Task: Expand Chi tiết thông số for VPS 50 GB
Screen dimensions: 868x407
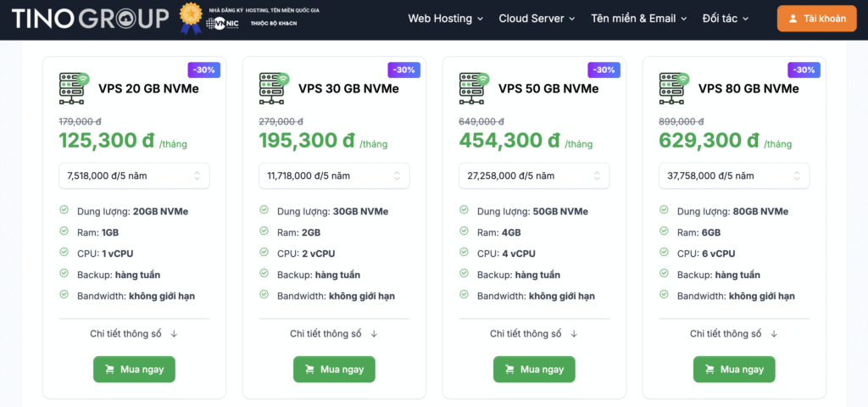Action: [x=534, y=333]
